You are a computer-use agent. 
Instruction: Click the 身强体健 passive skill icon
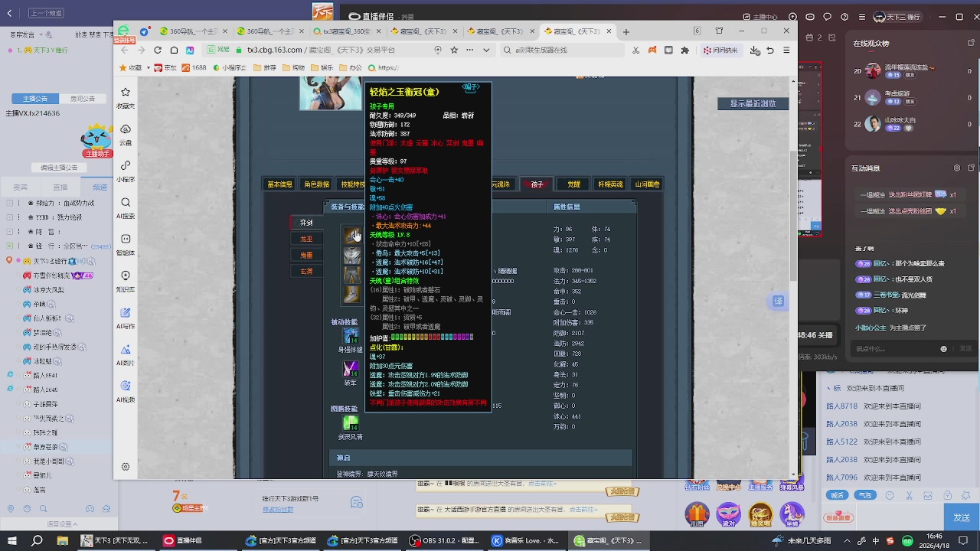(351, 335)
